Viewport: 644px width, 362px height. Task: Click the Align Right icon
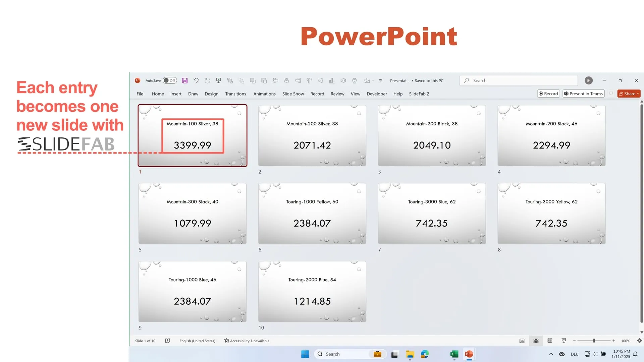(298, 80)
